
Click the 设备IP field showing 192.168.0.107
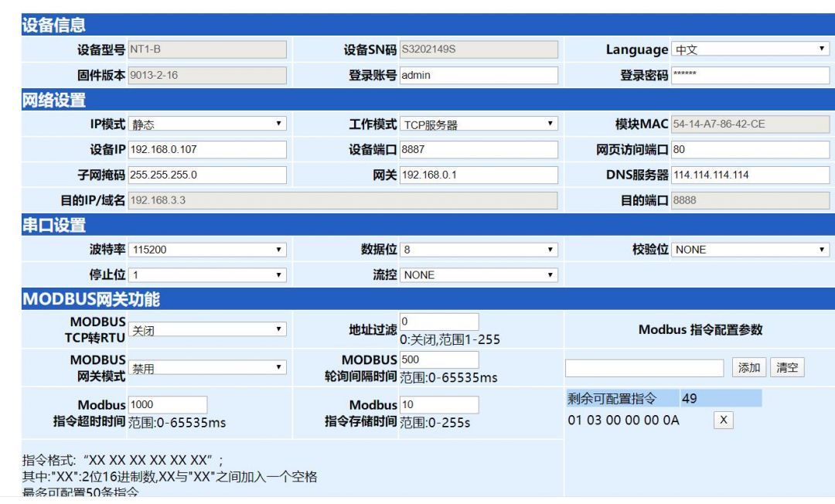click(x=209, y=149)
